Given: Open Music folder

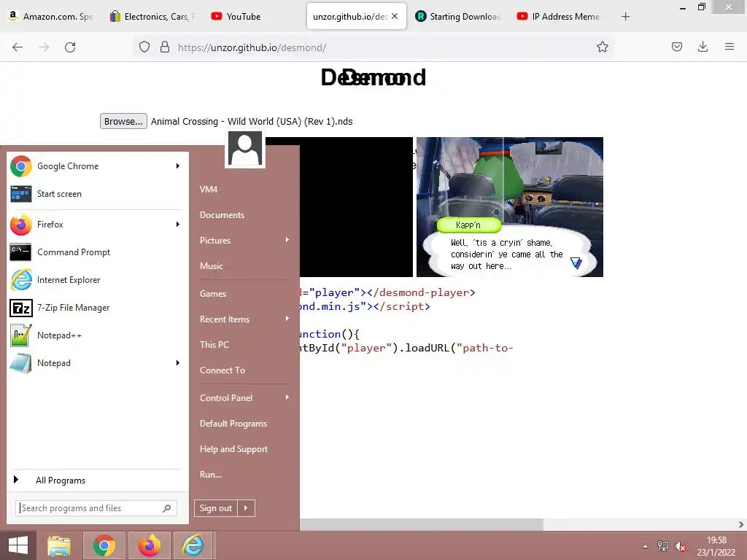Looking at the screenshot, I should click(212, 266).
